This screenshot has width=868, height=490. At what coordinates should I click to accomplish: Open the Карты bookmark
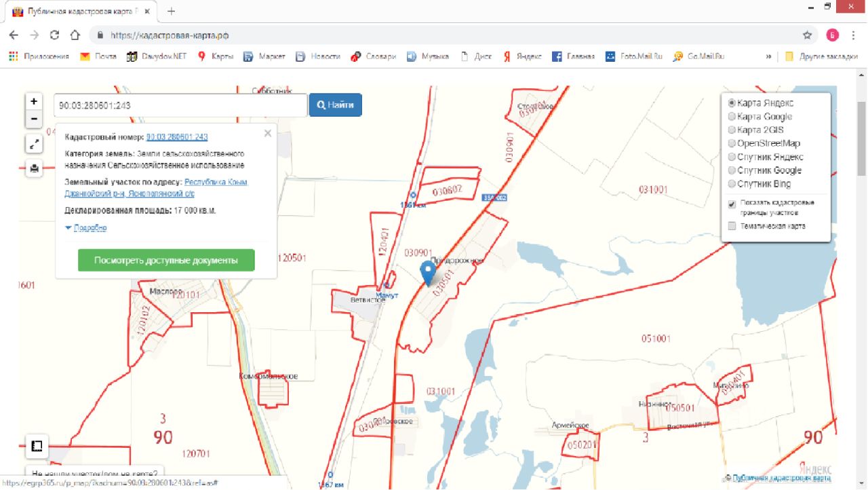[x=216, y=56]
